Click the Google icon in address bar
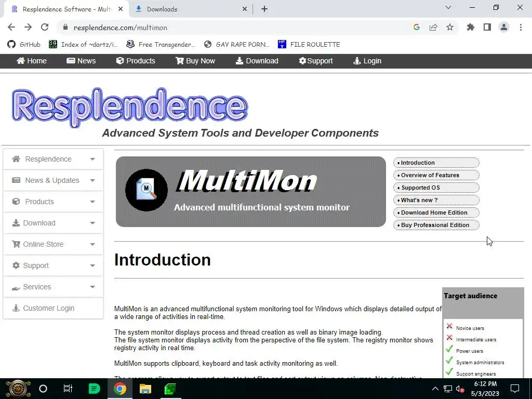 click(x=417, y=28)
